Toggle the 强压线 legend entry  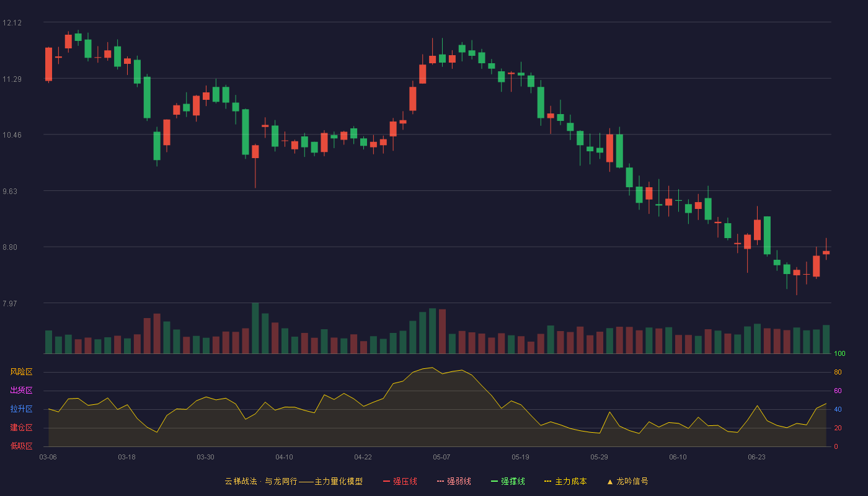(400, 481)
